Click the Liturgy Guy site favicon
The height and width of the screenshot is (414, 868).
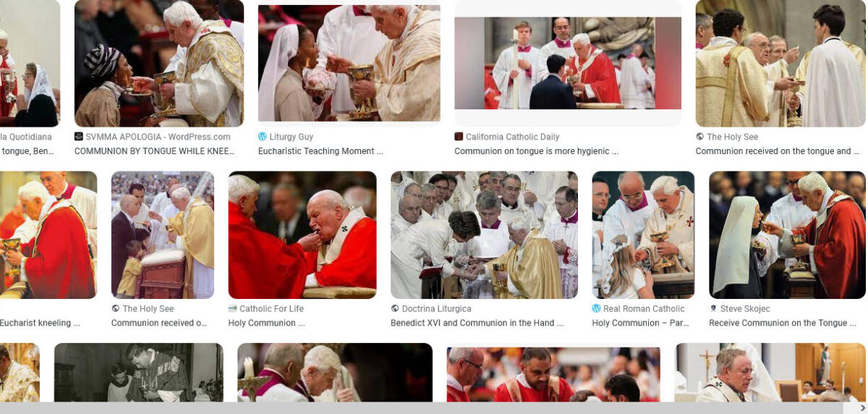click(263, 137)
